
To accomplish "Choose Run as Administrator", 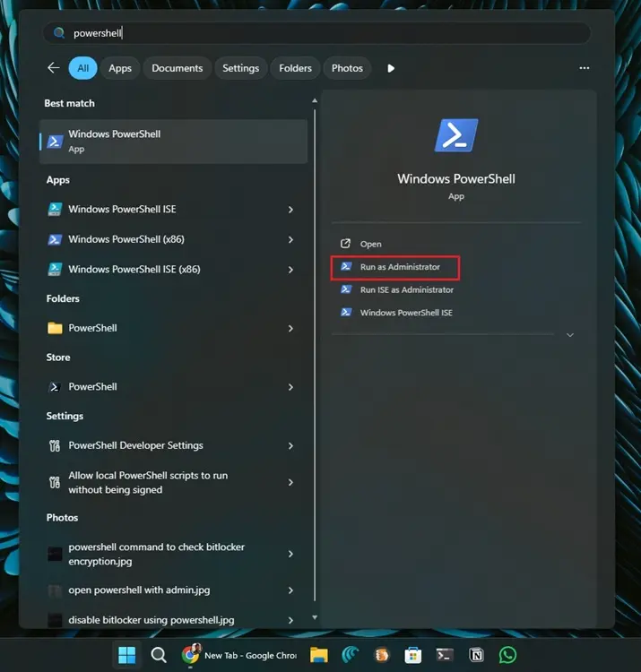I will (x=394, y=268).
